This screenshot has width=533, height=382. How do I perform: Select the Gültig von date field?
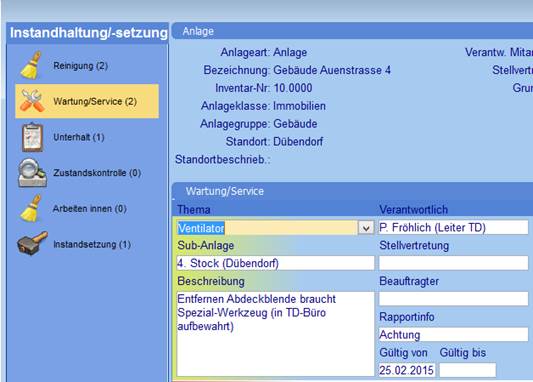407,370
